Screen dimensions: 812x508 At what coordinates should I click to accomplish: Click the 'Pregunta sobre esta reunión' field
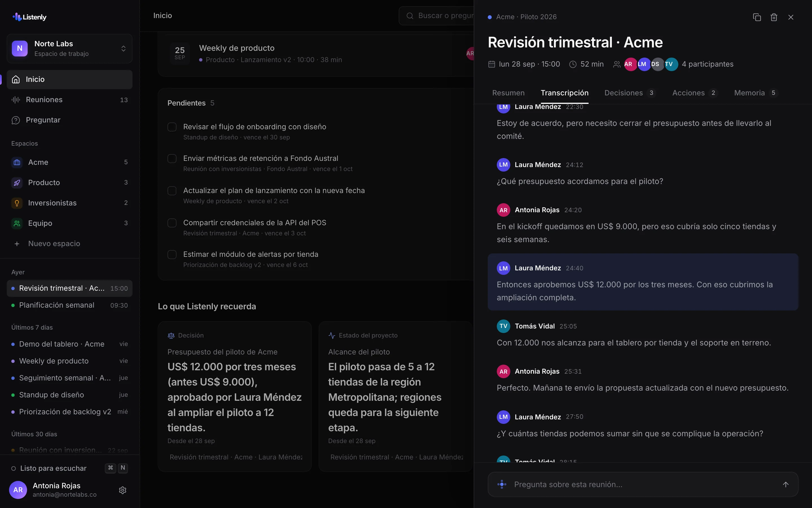point(643,484)
